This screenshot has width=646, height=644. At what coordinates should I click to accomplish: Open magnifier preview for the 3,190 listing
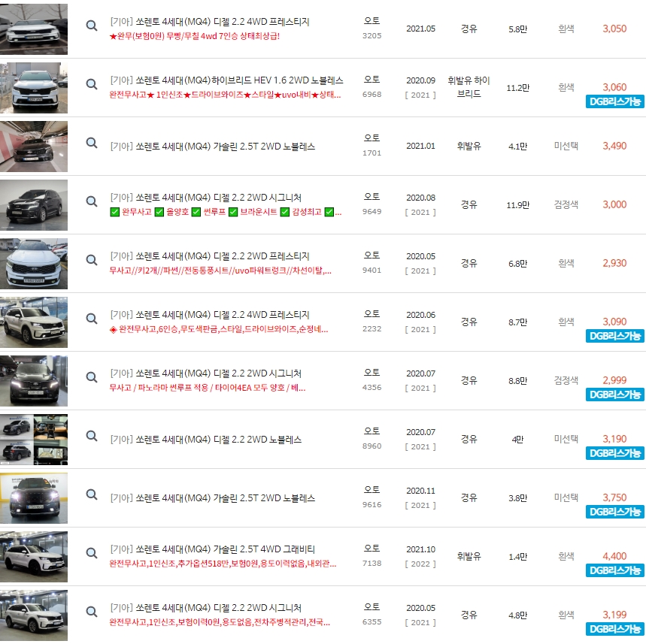[x=92, y=436]
